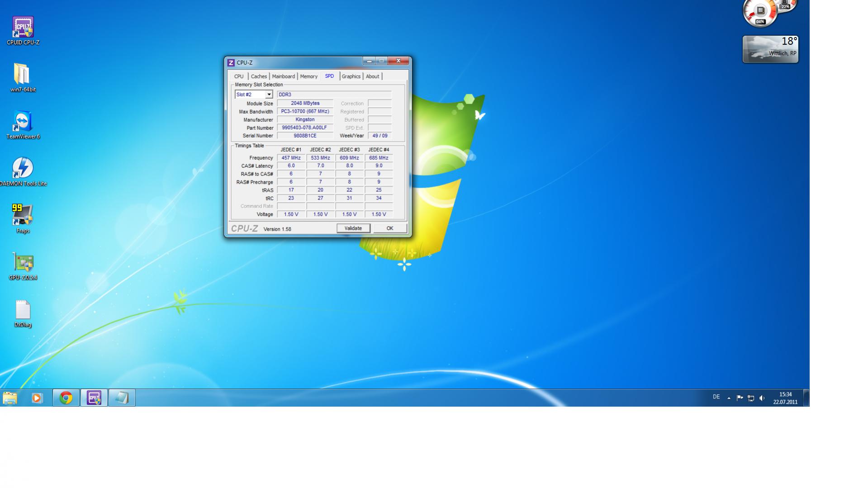Open the Mainboard tab
Image resolution: width=868 pixels, height=488 pixels.
click(284, 76)
